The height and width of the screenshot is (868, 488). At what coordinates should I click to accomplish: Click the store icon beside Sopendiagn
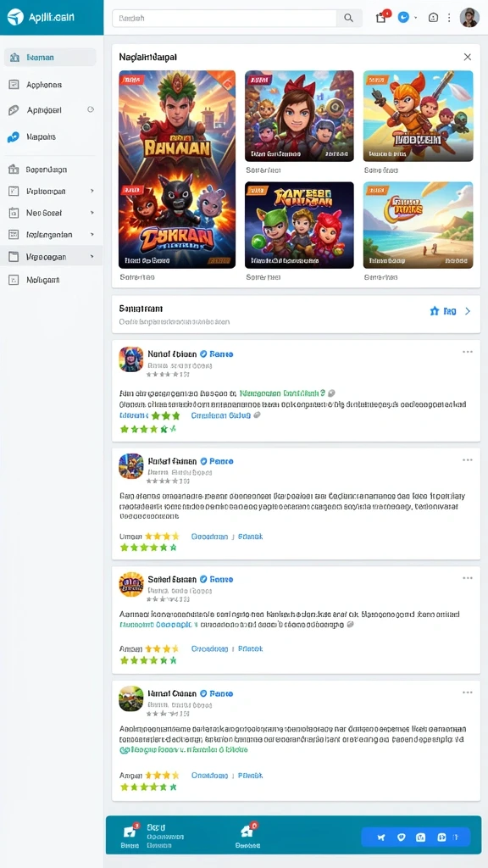(14, 170)
